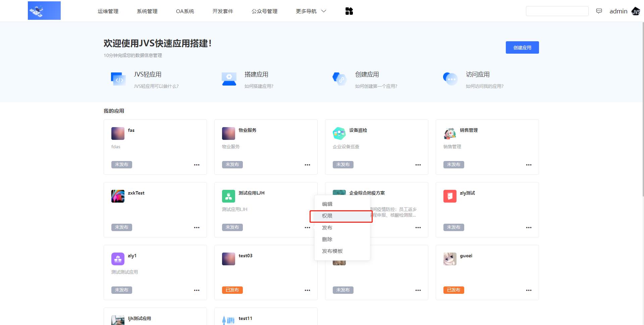Open the message chat icon near admin
Screen dimensions: 644x325
coord(599,11)
